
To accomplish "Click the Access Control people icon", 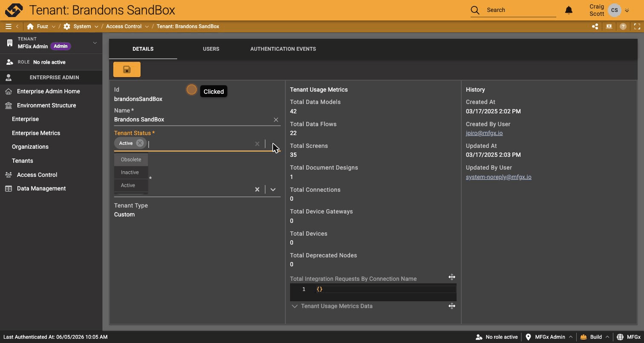I will (9, 175).
